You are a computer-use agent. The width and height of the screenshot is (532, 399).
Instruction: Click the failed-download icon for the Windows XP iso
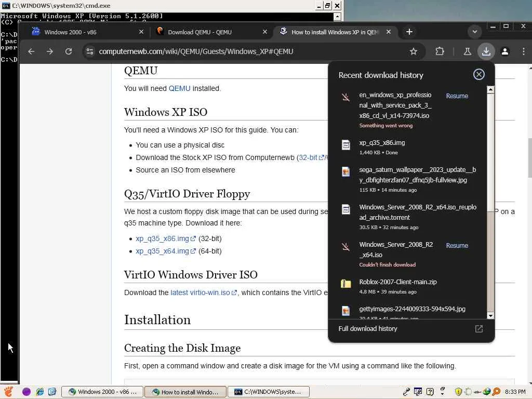[345, 97]
